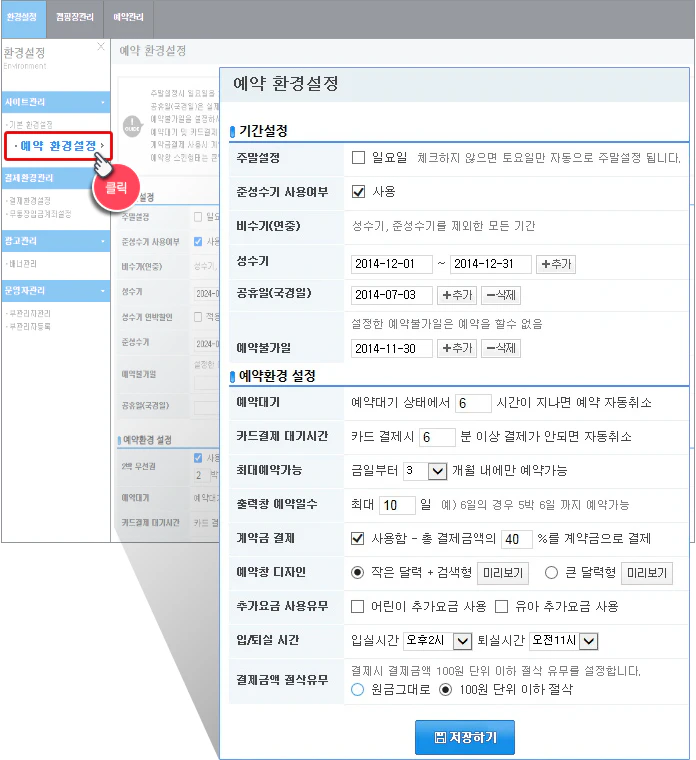This screenshot has height=760, width=696.
Task: Edit the 출력창 예약일수 days field
Action: click(397, 505)
